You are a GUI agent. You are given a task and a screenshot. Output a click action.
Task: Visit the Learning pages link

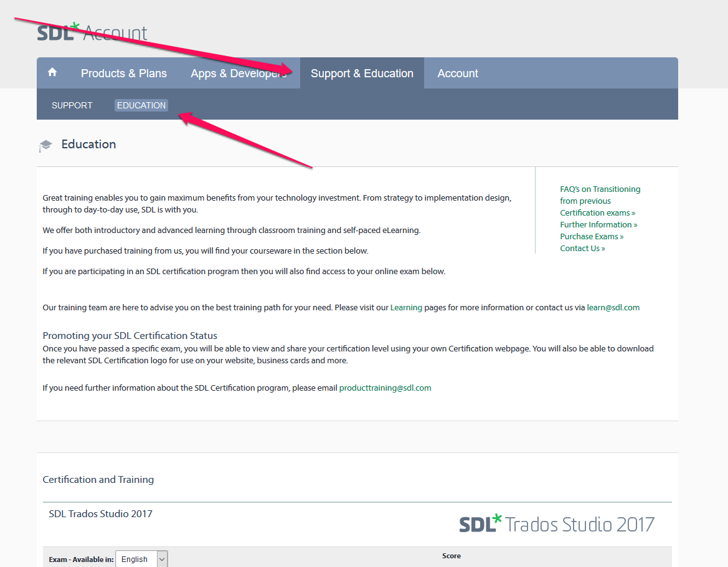coord(406,307)
